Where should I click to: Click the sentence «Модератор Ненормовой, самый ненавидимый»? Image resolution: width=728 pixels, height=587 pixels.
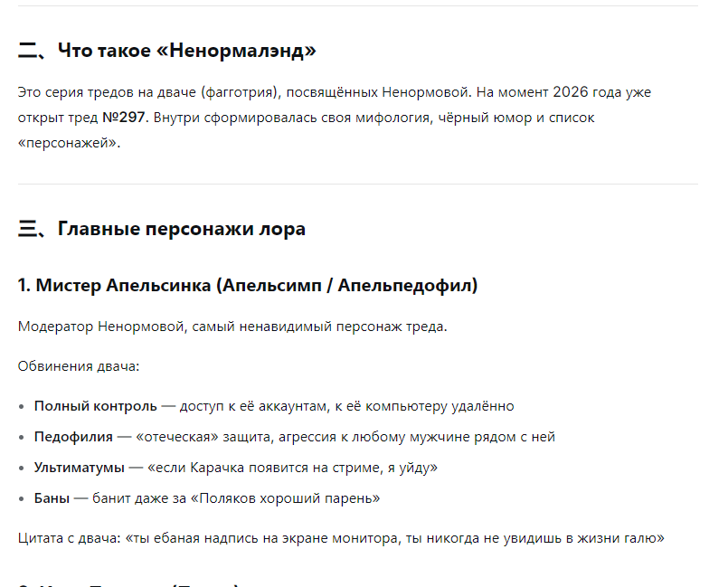pos(232,327)
